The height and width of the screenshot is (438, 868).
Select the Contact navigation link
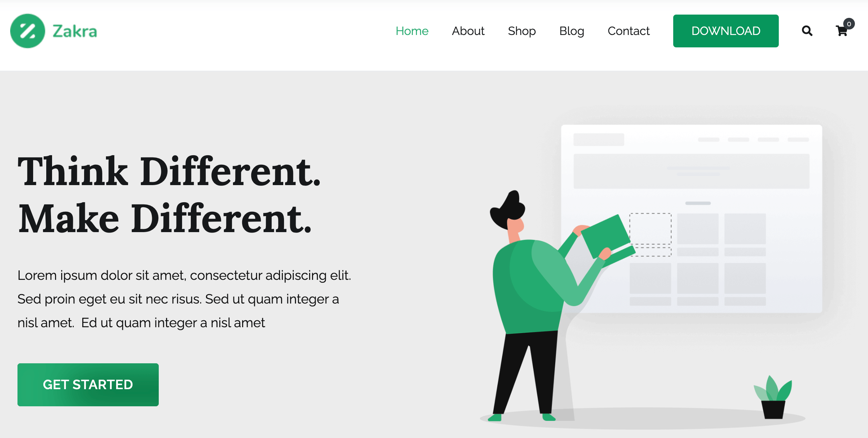point(628,31)
